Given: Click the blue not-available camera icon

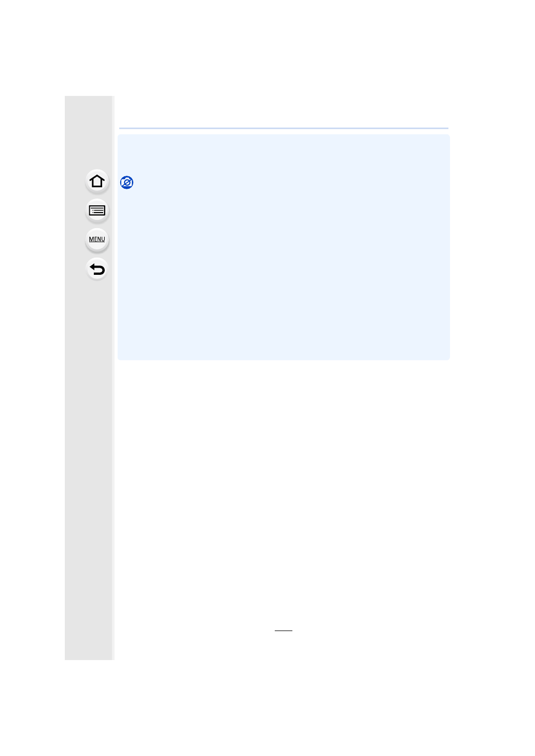Looking at the screenshot, I should click(x=126, y=183).
